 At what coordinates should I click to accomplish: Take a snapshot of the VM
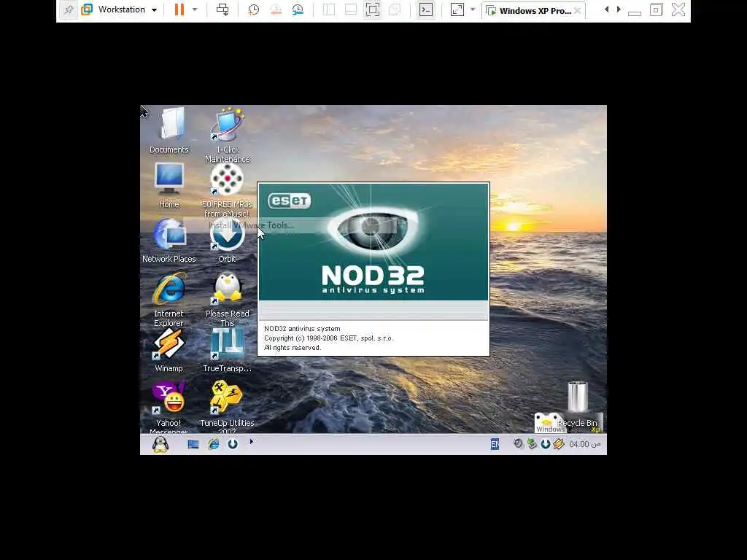click(x=253, y=9)
